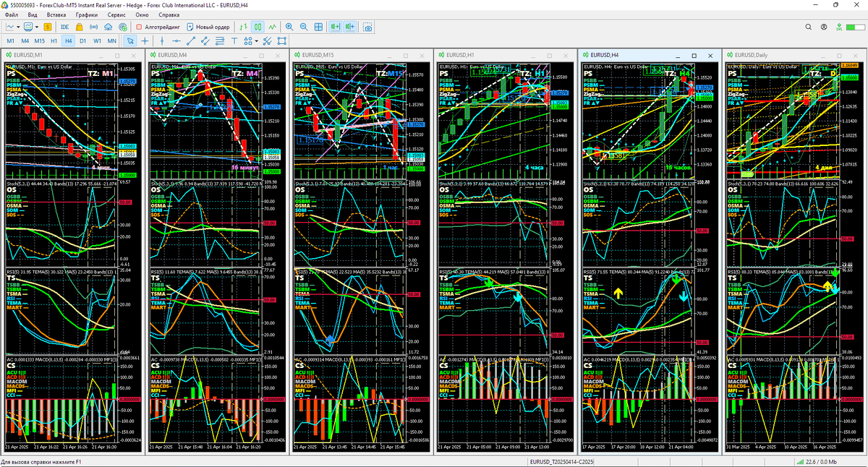Activate the EURUSD,M15 chart window title
This screenshot has width=868, height=467.
pos(318,55)
